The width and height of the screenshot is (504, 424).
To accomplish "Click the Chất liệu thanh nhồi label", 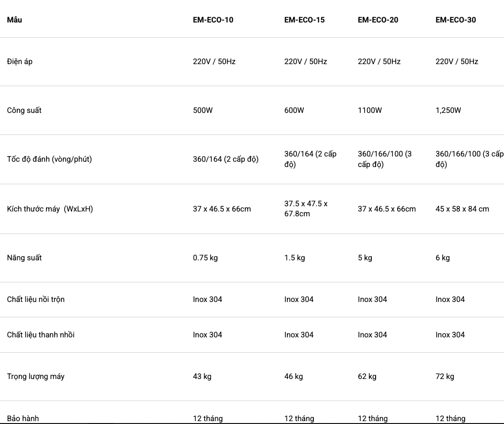I will [41, 335].
